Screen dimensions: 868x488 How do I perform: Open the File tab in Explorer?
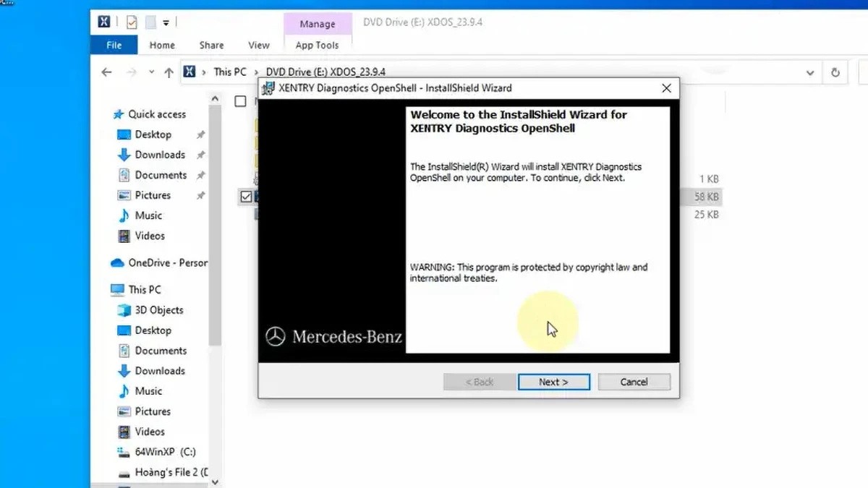click(x=114, y=45)
